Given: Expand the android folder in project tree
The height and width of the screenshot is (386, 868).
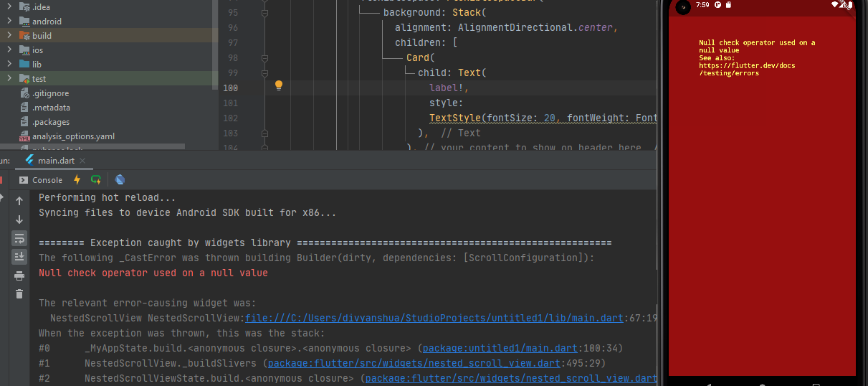Looking at the screenshot, I should tap(9, 22).
